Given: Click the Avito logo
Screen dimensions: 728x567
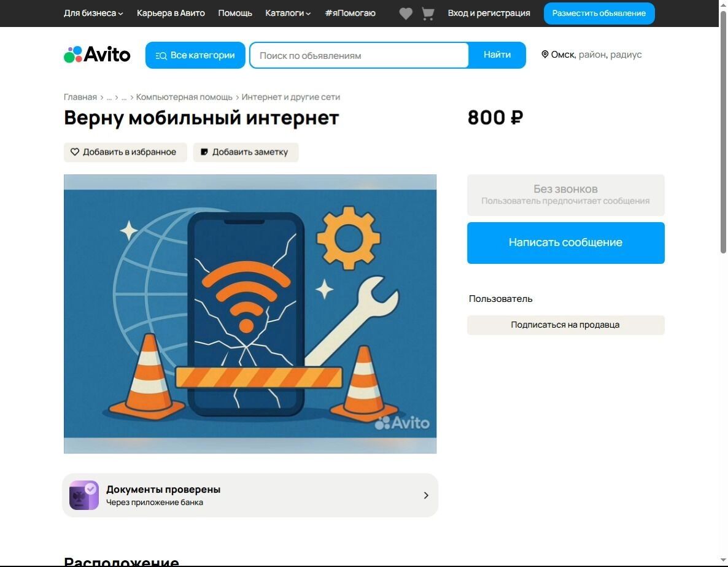Looking at the screenshot, I should pos(96,55).
